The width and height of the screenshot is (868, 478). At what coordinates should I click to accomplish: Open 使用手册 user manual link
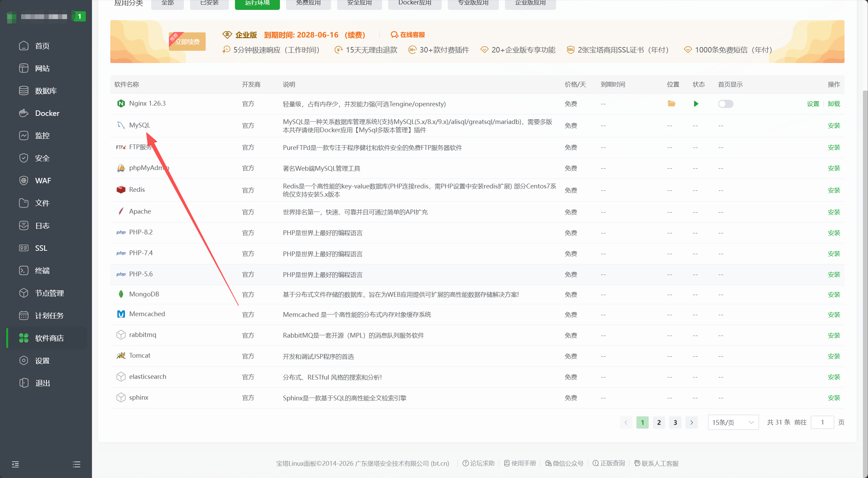pyautogui.click(x=520, y=463)
